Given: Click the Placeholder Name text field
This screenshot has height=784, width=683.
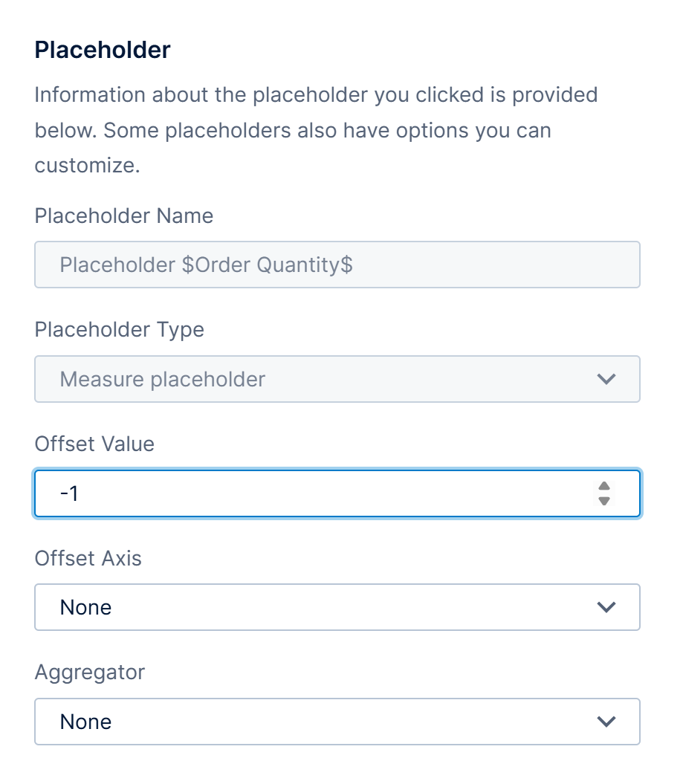Looking at the screenshot, I should click(337, 265).
